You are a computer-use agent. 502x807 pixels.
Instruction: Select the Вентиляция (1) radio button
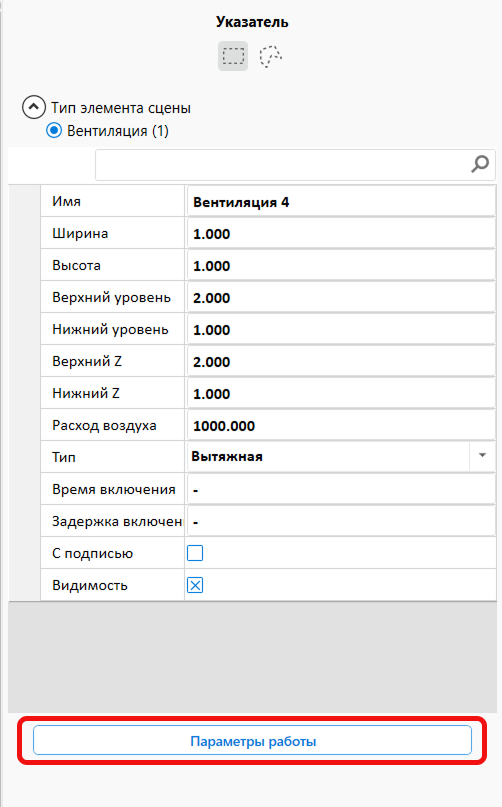click(x=54, y=131)
